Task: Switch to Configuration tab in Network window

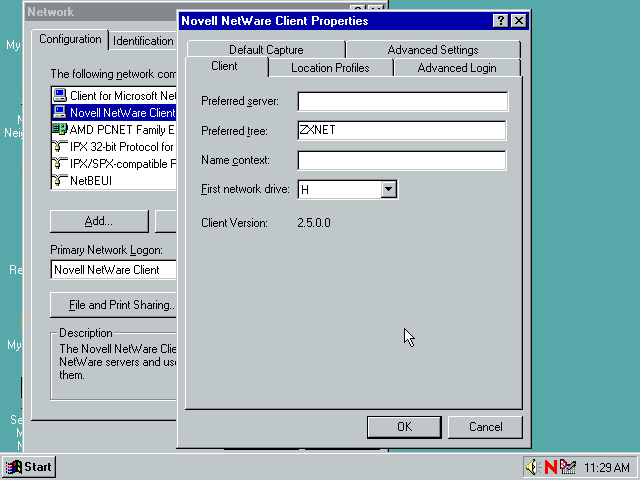Action: [70, 39]
